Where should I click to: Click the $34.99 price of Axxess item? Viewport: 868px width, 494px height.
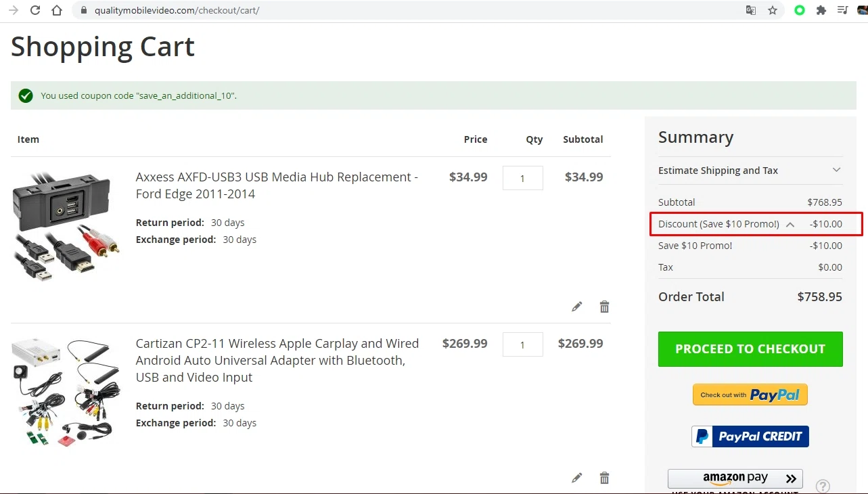click(468, 177)
